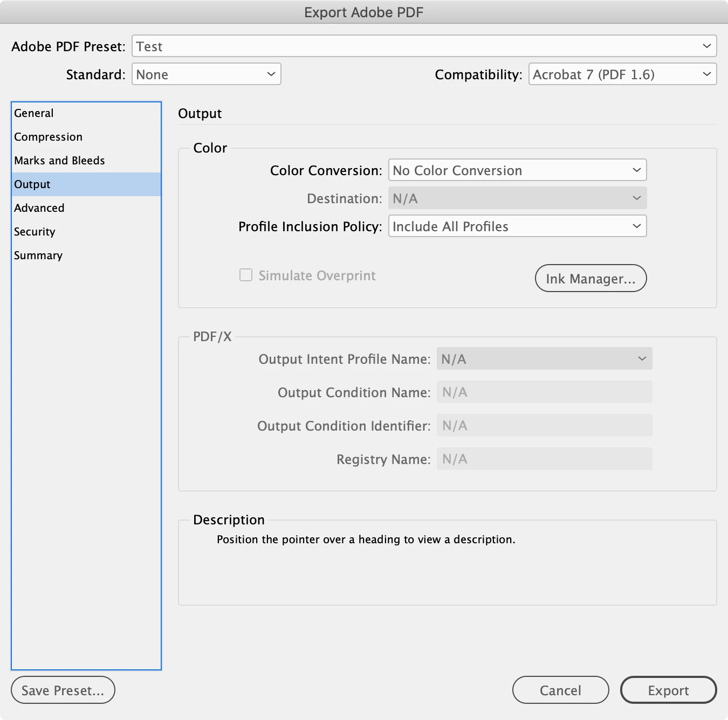Click the description text about positioning pointer
This screenshot has height=720, width=728.
[366, 539]
